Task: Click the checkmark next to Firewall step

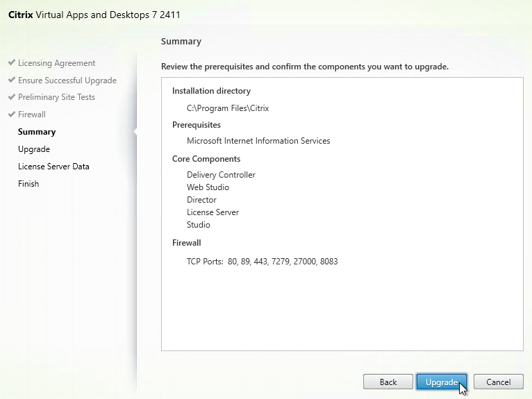Action: click(12, 114)
